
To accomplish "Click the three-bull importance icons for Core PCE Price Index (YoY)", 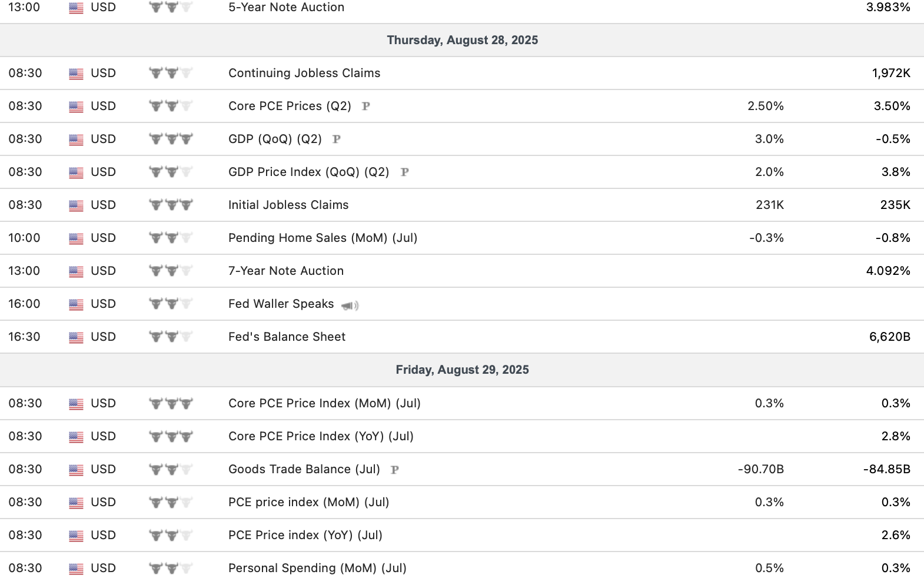I will click(171, 436).
